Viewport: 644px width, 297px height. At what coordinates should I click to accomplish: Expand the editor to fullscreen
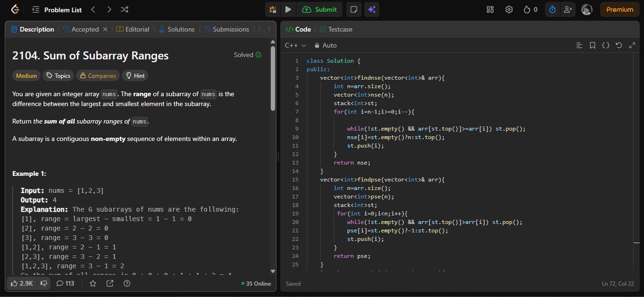pyautogui.click(x=632, y=46)
